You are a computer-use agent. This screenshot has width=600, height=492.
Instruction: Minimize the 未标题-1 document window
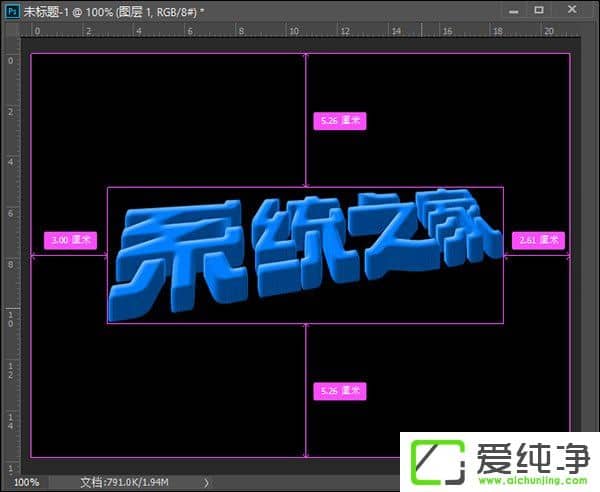(x=513, y=9)
